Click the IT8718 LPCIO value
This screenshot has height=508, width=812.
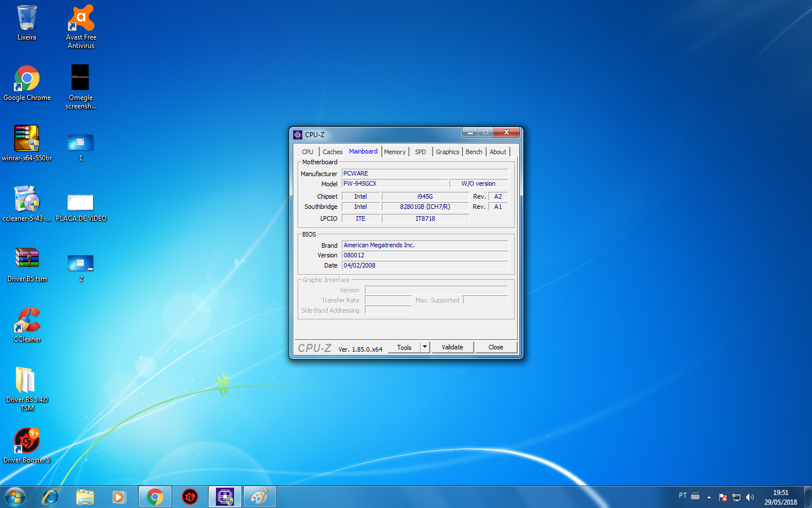click(425, 218)
